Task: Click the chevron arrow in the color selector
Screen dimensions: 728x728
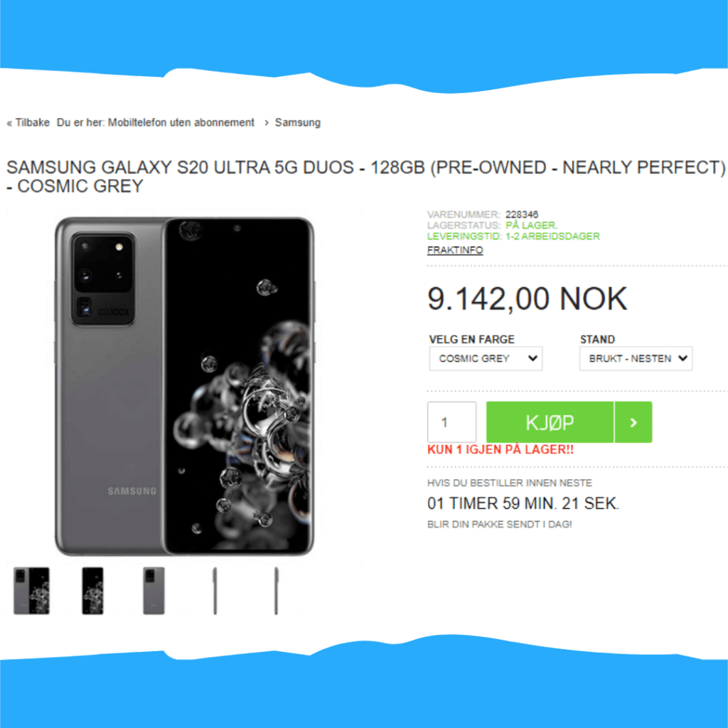Action: (x=532, y=358)
